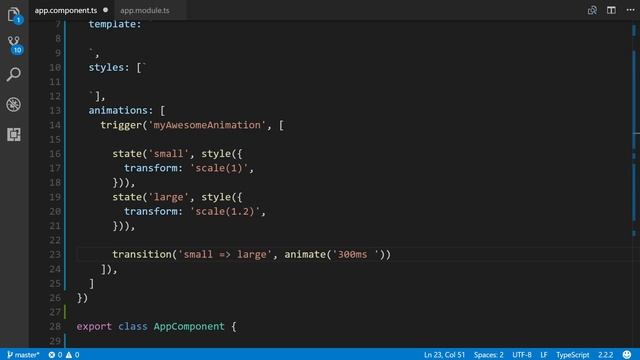This screenshot has width=640, height=360.
Task: Place cursor in 'small => large' string
Action: tap(224, 254)
